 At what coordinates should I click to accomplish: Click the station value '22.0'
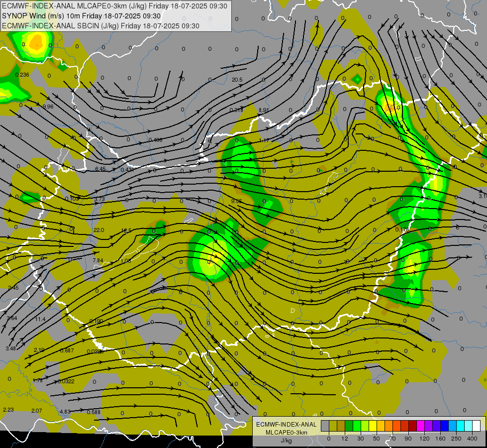point(99,230)
